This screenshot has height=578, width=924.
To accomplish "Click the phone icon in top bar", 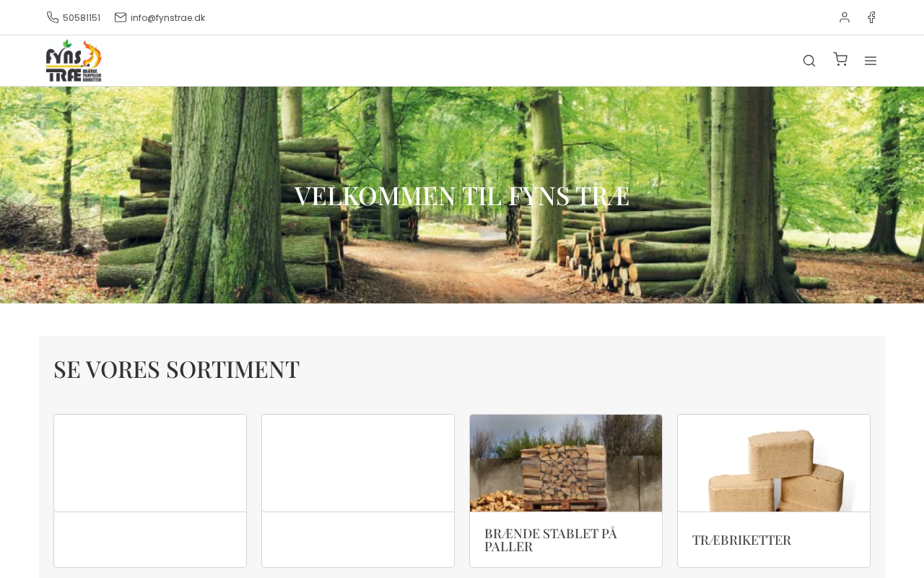I will tap(53, 17).
